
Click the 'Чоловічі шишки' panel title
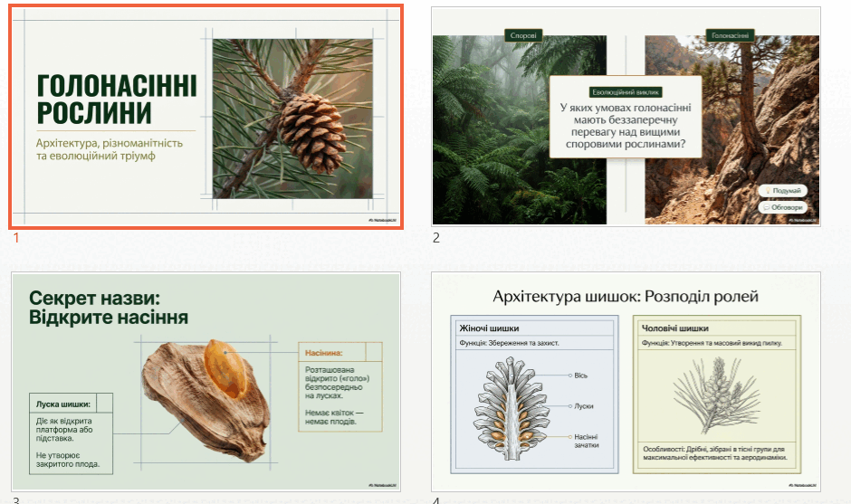tap(674, 328)
